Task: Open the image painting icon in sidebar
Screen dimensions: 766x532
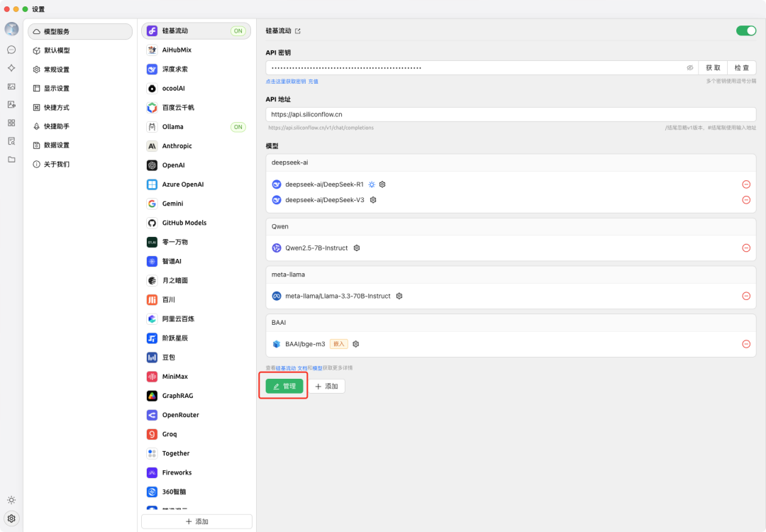Action: (x=11, y=87)
